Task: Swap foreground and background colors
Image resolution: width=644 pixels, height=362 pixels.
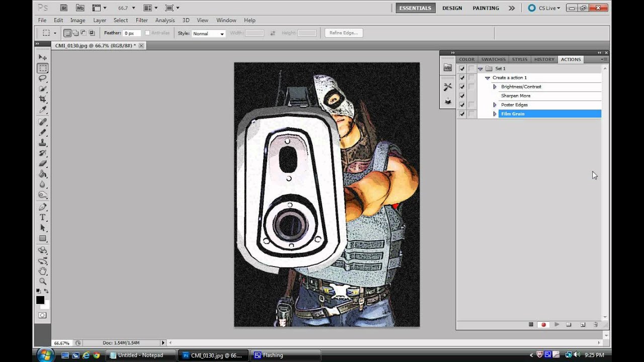Action: tap(46, 291)
